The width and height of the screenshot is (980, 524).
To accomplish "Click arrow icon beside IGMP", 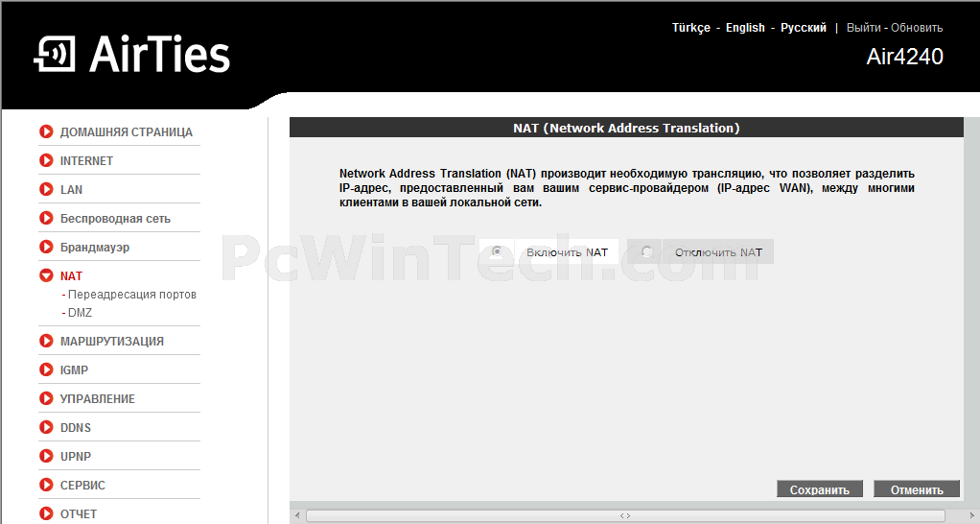I will point(46,369).
